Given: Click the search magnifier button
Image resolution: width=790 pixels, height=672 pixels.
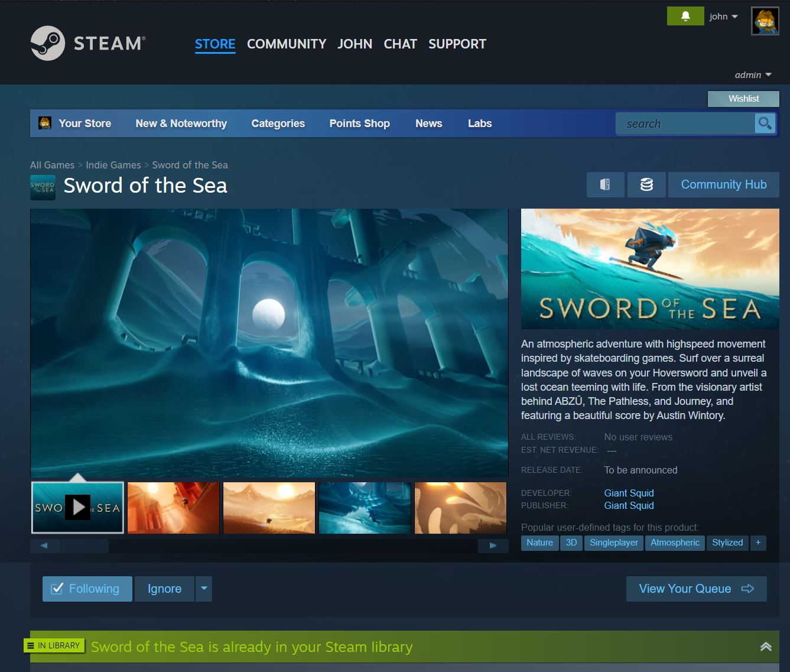Looking at the screenshot, I should (765, 124).
